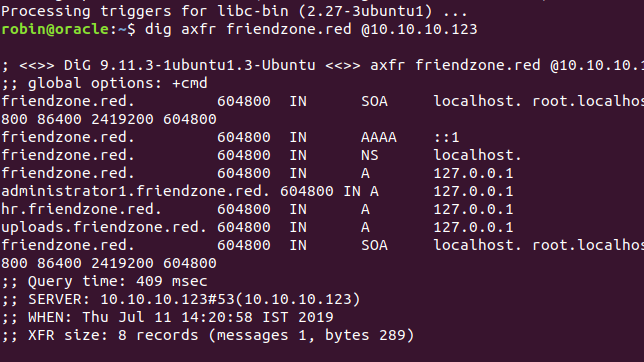Click the last SOA record type

click(x=374, y=245)
